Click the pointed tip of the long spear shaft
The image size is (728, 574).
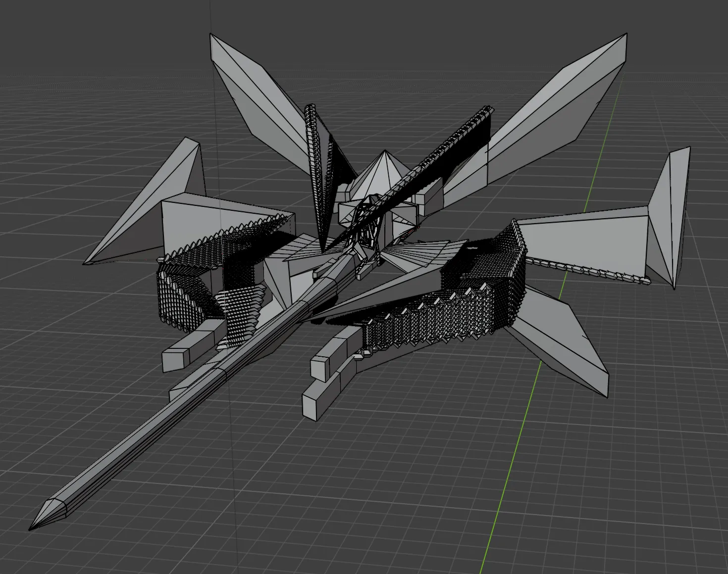pos(47,514)
